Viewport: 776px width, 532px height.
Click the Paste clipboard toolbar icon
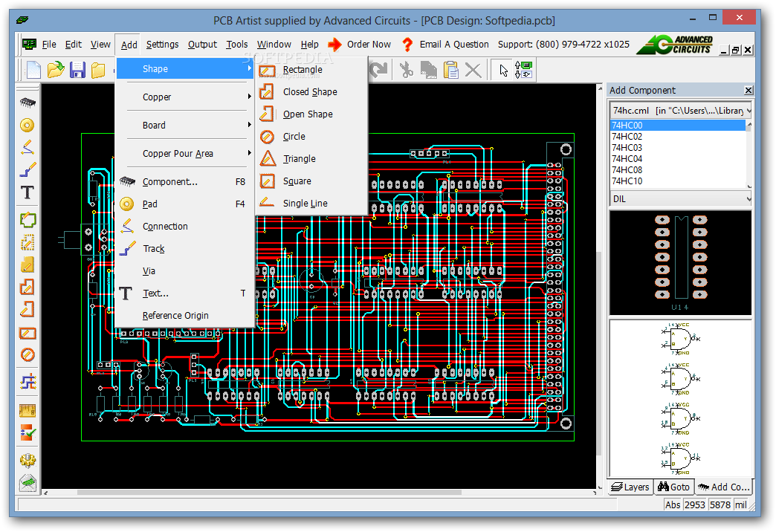point(451,70)
